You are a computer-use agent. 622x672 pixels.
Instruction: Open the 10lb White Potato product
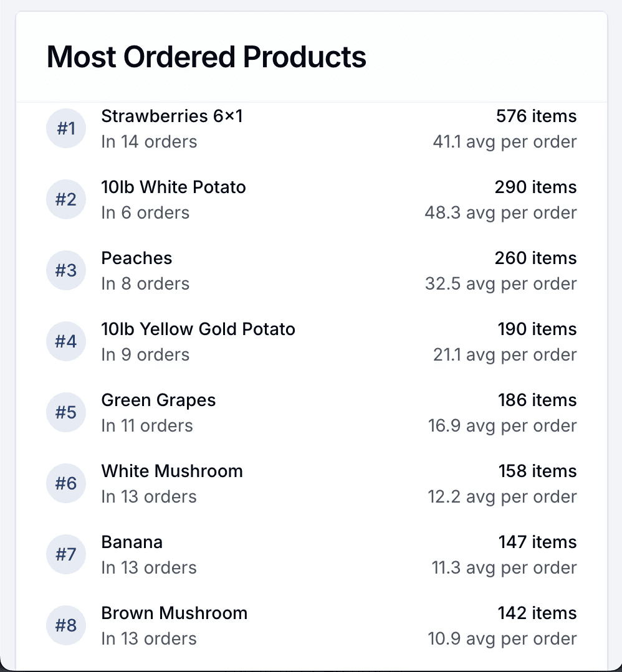point(174,187)
